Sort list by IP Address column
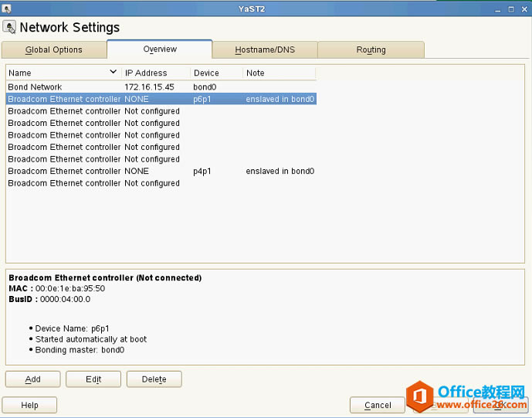 (156, 73)
